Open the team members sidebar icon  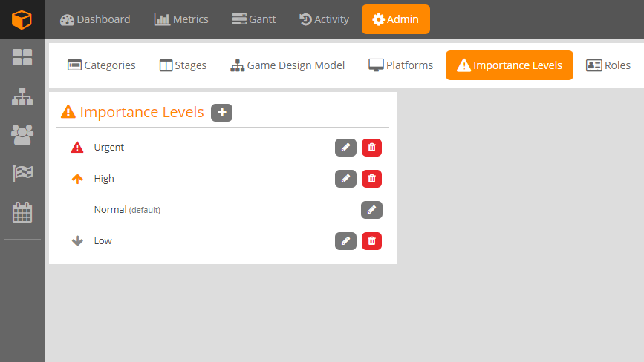tap(22, 134)
